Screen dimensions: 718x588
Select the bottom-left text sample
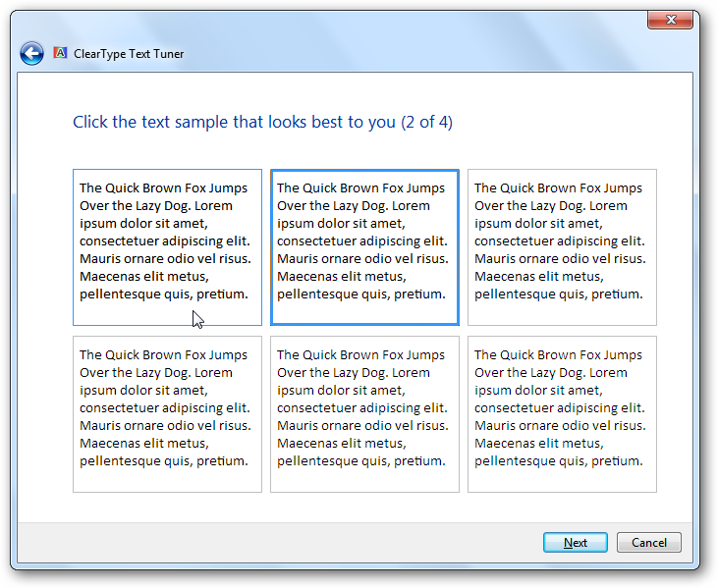(167, 414)
